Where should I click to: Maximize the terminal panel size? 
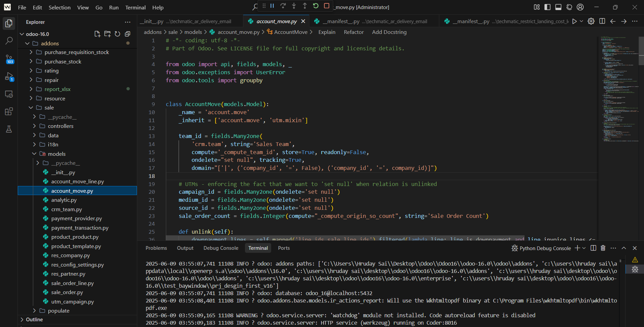624,248
